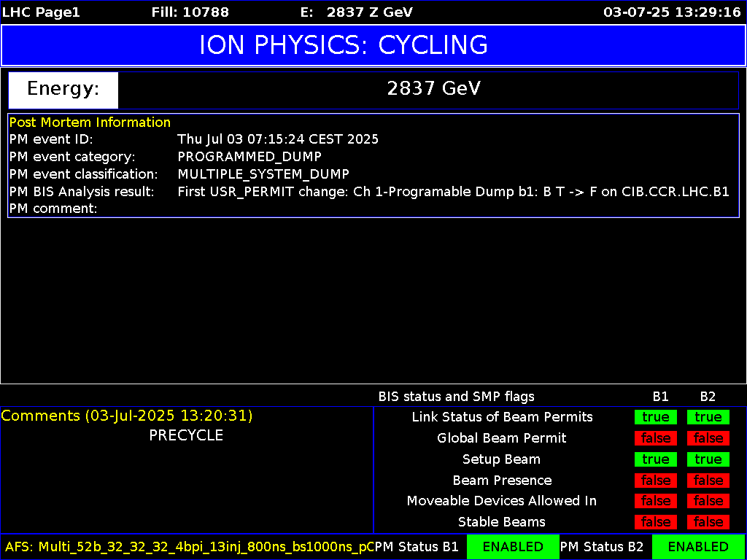Click the Global Beam Permit label
Image resolution: width=747 pixels, height=560 pixels.
tap(502, 438)
